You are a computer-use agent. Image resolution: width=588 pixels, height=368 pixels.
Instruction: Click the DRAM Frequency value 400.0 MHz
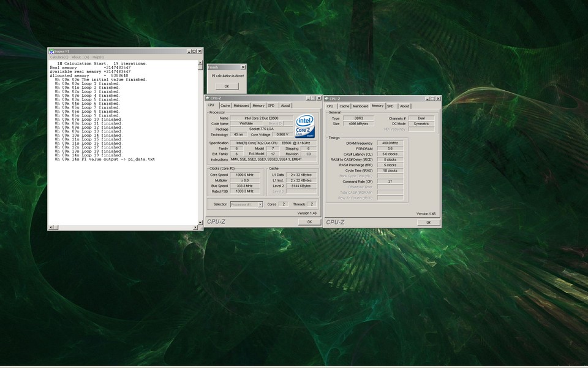click(390, 143)
